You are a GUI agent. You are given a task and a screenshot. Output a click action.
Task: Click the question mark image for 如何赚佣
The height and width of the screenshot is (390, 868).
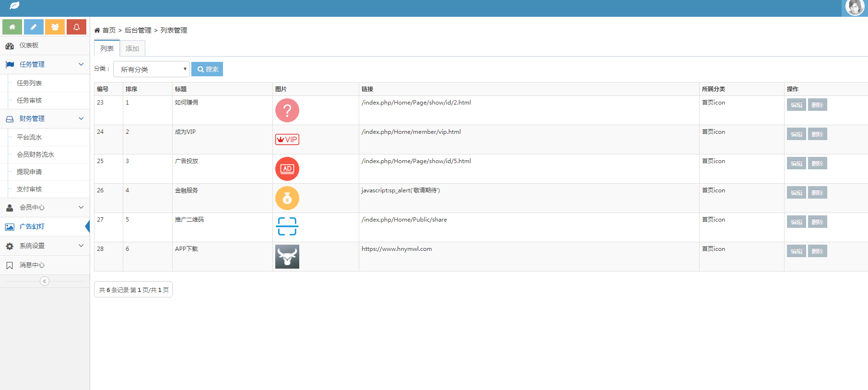(x=287, y=110)
